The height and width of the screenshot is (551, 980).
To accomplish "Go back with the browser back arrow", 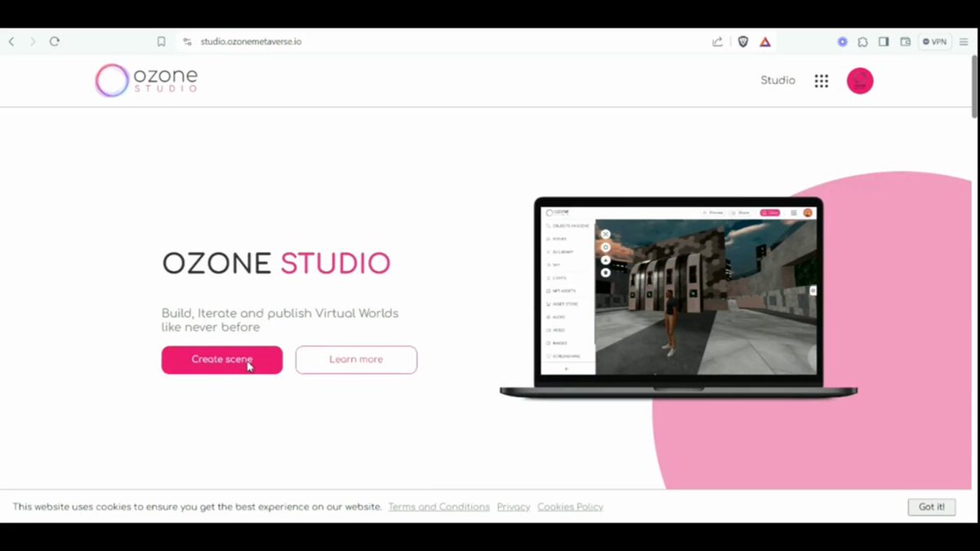I will pyautogui.click(x=11, y=42).
